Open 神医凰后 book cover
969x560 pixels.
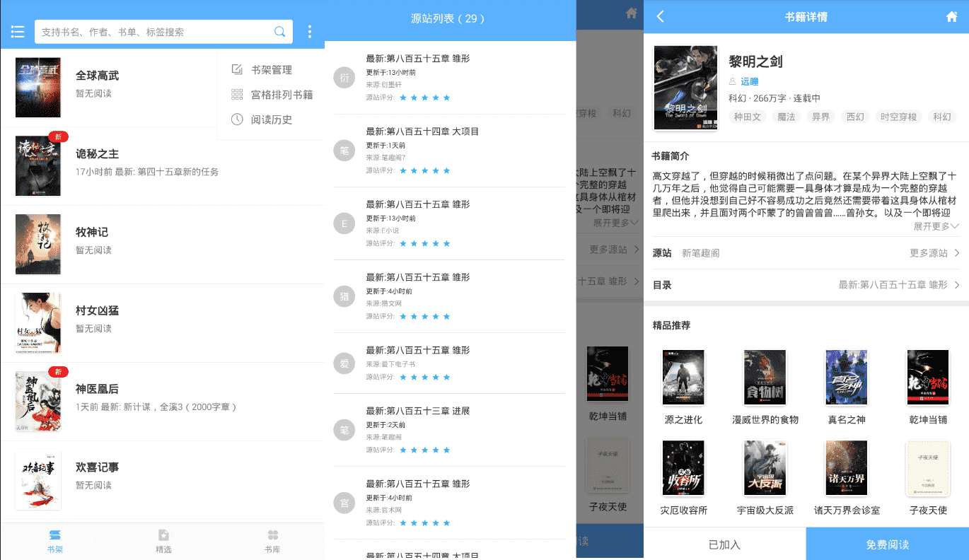click(x=38, y=402)
